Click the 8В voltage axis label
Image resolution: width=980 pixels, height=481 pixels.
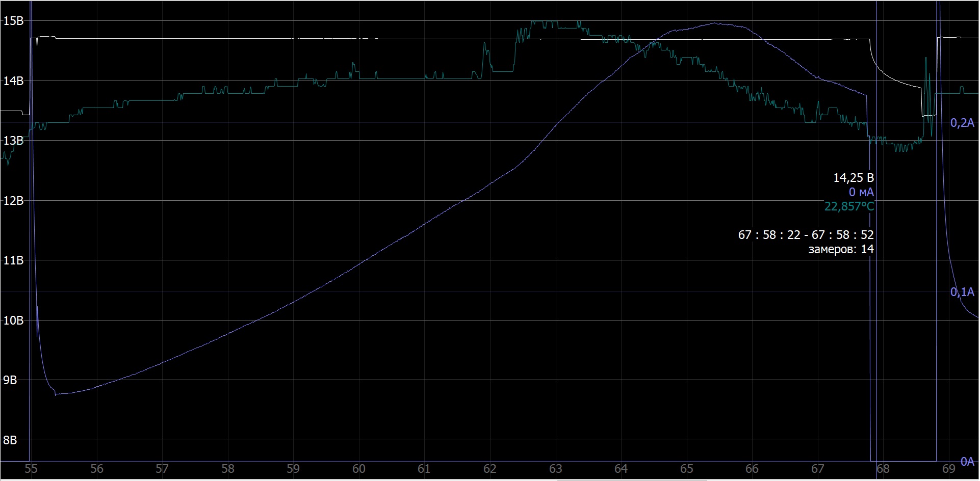point(10,440)
